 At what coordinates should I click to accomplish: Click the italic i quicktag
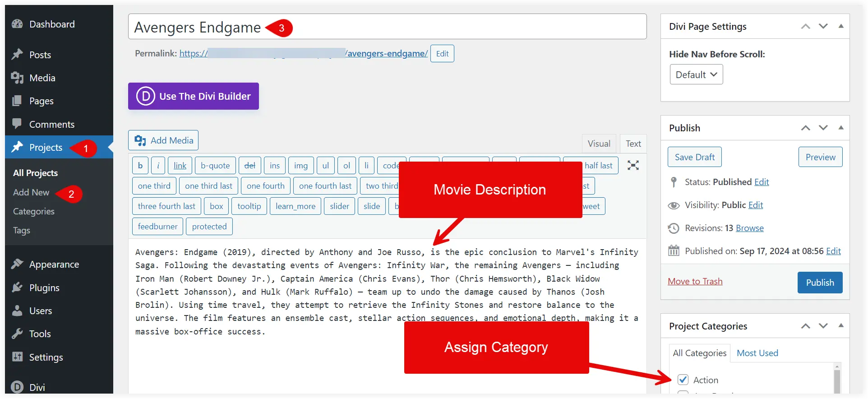tap(158, 166)
